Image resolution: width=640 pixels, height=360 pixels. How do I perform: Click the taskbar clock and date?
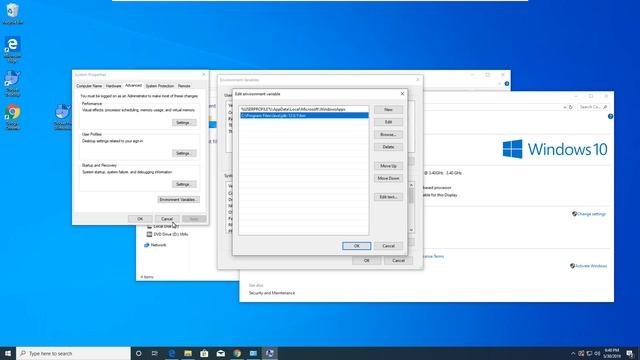[x=611, y=353]
